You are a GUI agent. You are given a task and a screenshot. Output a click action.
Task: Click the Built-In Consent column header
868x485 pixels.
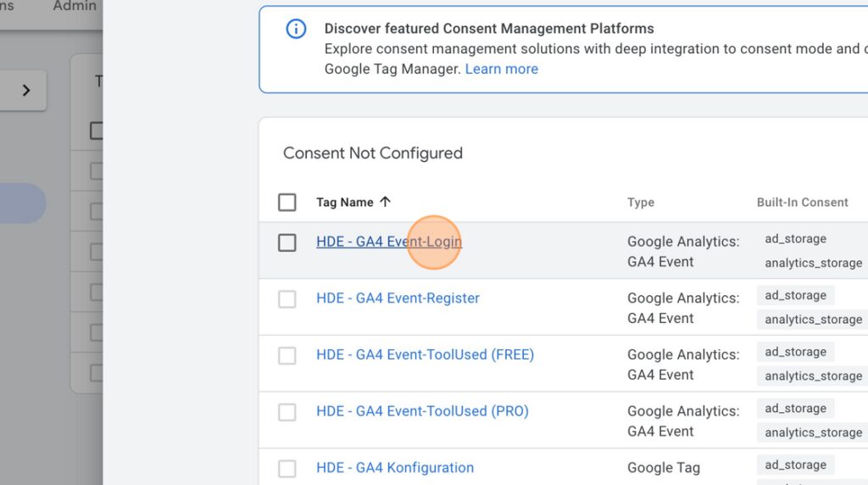coord(802,202)
